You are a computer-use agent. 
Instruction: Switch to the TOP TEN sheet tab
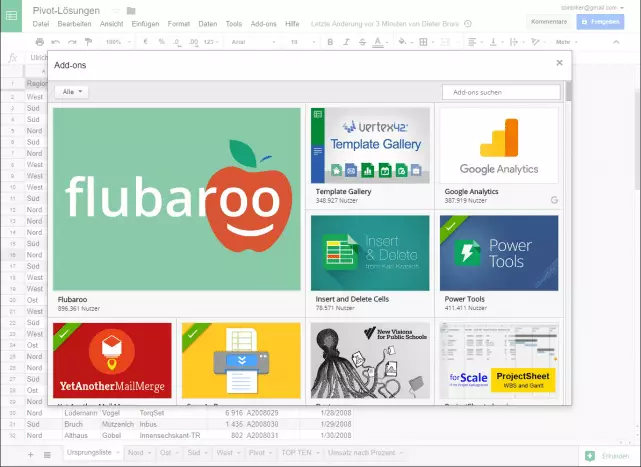pos(298,454)
